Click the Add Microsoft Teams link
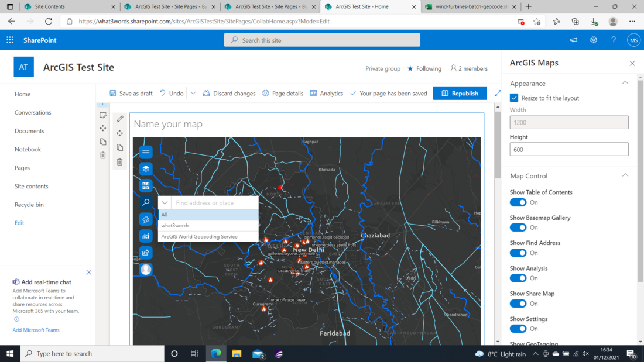Viewport: 644px width, 362px height. [x=36, y=330]
